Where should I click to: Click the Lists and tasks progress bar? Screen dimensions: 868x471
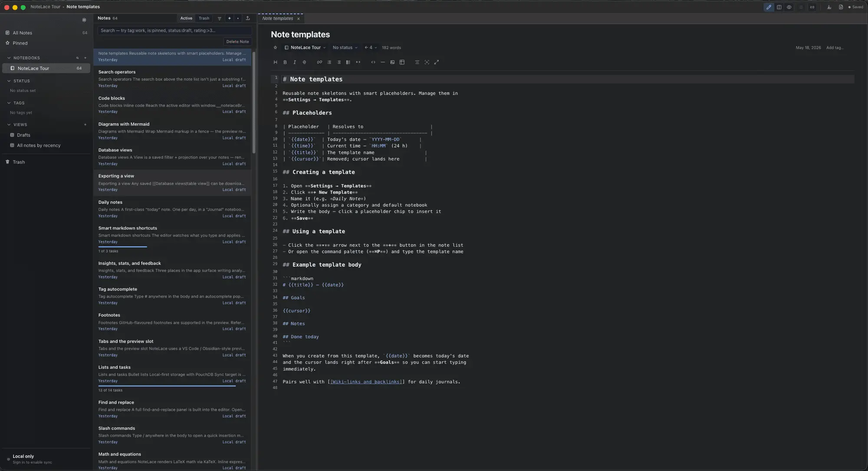point(167,386)
